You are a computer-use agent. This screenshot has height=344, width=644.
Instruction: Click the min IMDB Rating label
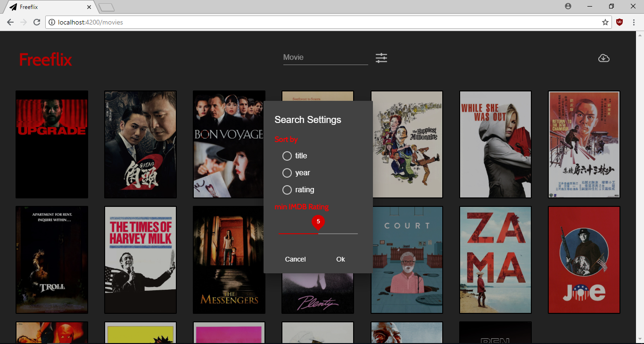coord(302,206)
